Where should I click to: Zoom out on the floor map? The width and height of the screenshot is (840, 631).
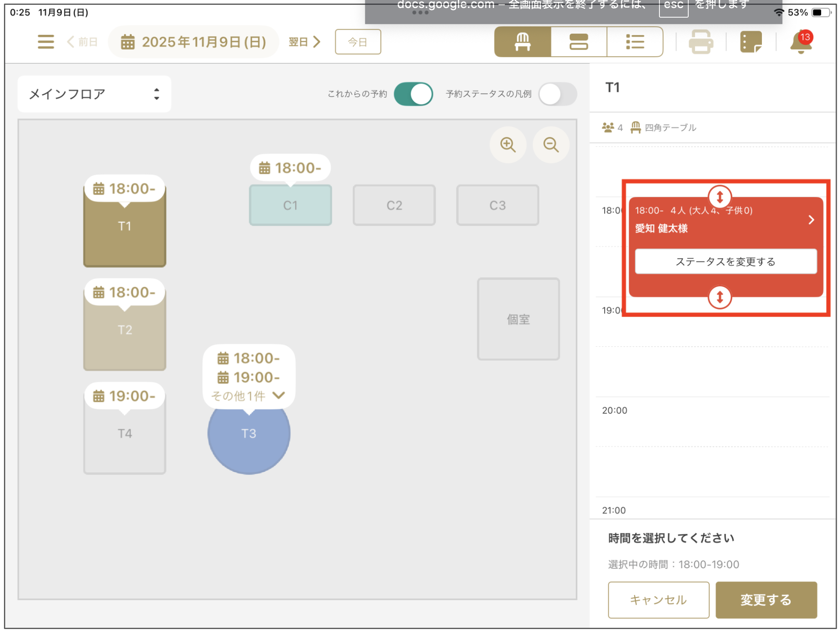point(551,145)
